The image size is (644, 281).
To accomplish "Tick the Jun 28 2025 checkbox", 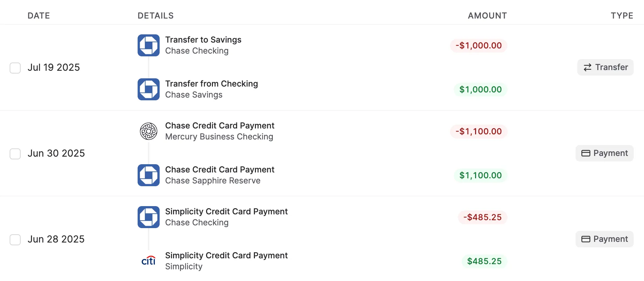I will 15,240.
